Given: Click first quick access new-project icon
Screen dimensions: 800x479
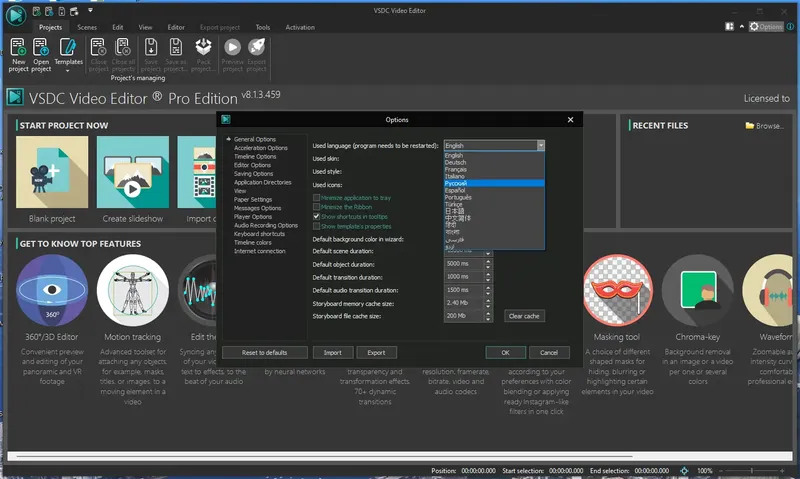Looking at the screenshot, I should 37,11.
